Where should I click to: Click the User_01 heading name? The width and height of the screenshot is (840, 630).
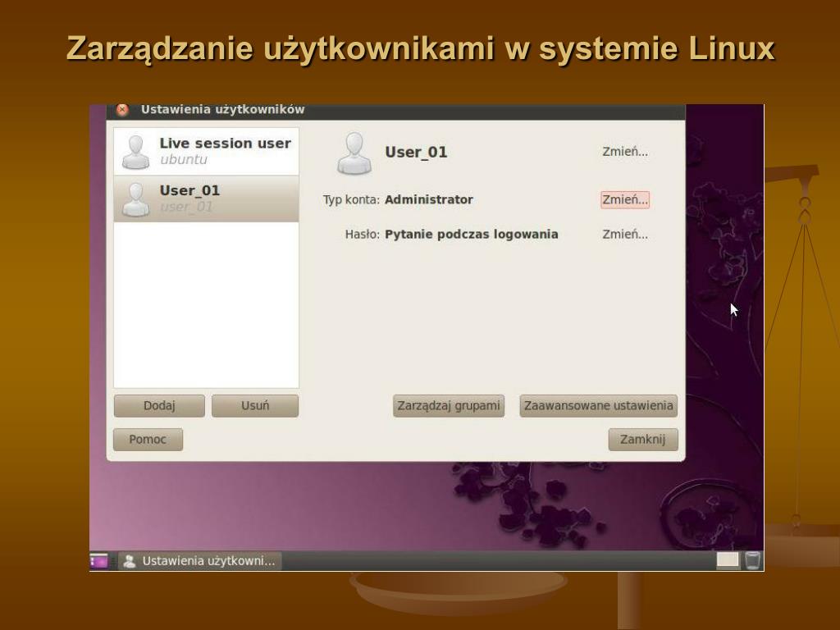pyautogui.click(x=416, y=152)
